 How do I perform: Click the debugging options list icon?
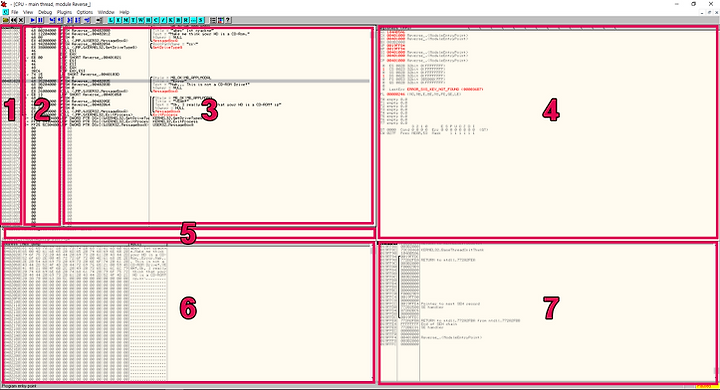click(x=213, y=20)
